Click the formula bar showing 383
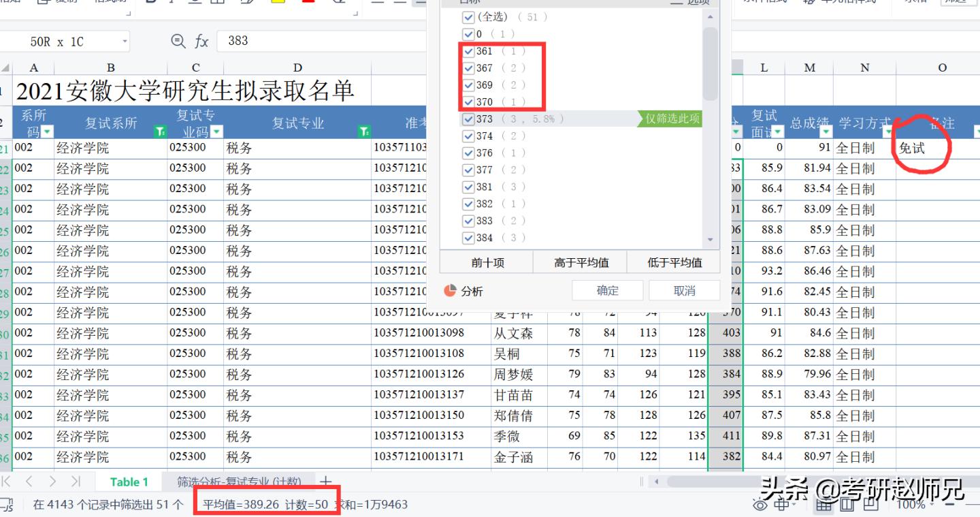This screenshot has height=517, width=980. click(x=320, y=41)
